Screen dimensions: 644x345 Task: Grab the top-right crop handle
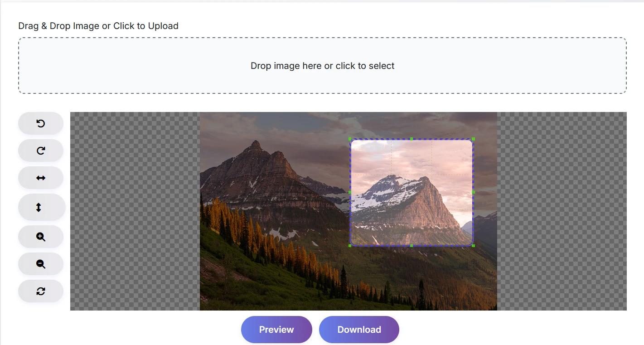point(473,139)
